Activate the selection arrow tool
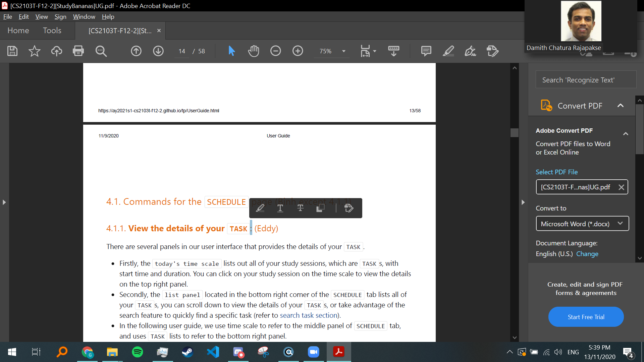 [x=231, y=51]
